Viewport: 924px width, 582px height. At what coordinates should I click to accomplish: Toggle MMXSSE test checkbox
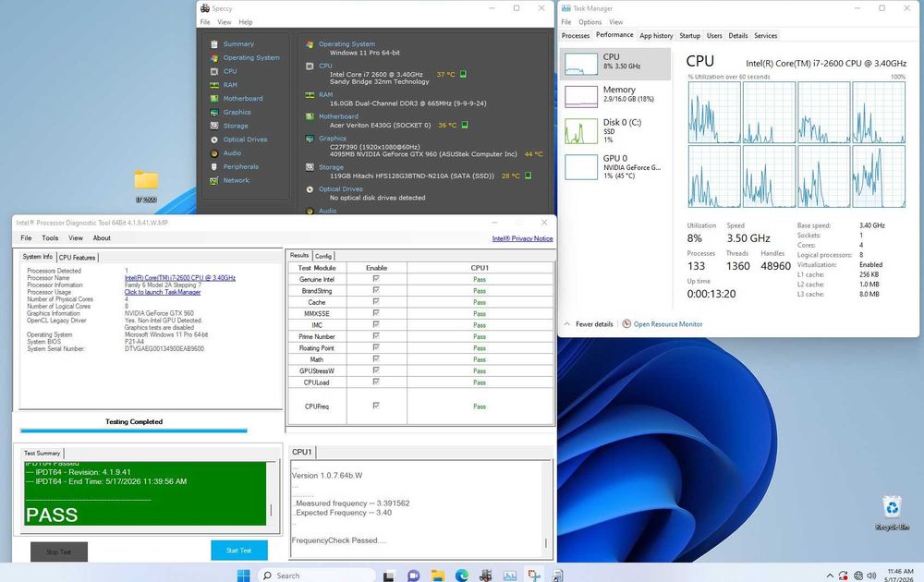click(x=376, y=313)
